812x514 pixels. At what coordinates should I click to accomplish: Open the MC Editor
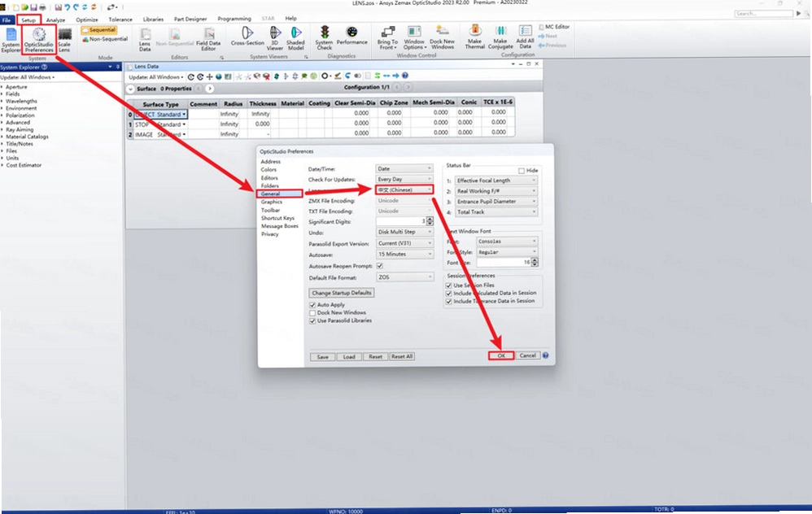[553, 27]
